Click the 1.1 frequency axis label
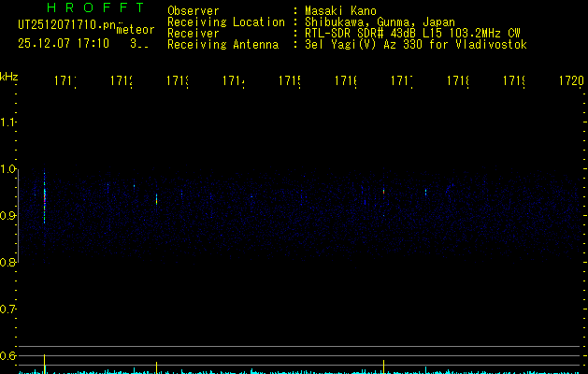This screenshot has width=588, height=374. coord(7,122)
